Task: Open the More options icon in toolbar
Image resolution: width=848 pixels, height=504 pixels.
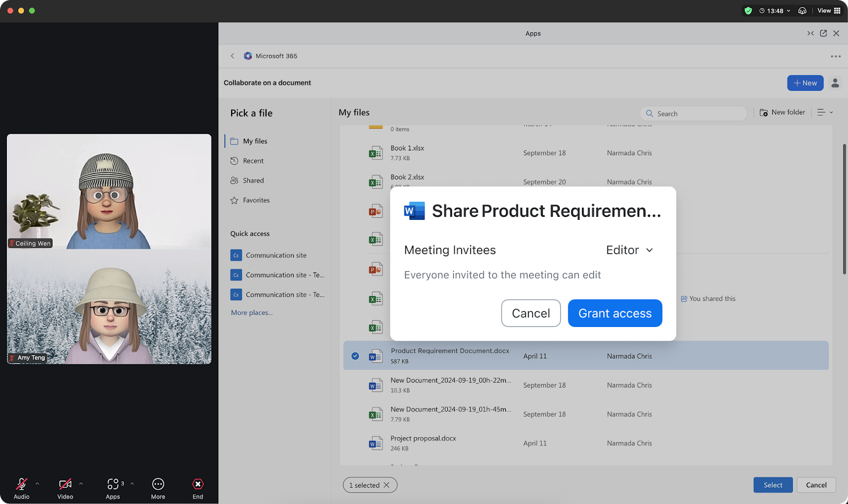Action: click(x=158, y=484)
